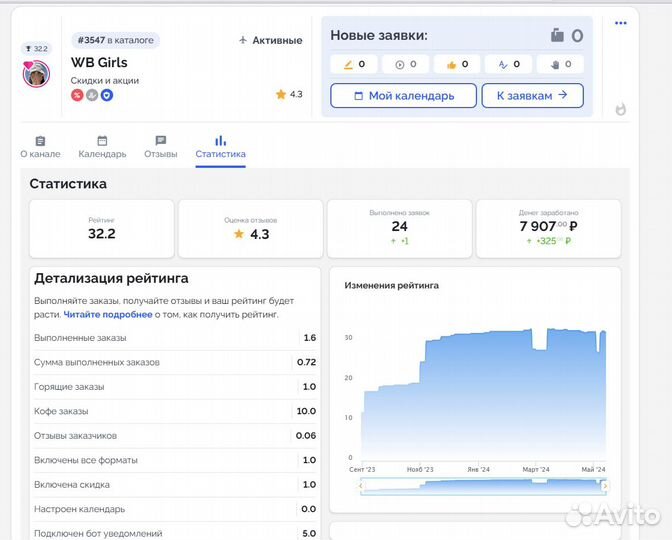Click the flame hot-orders icon
The width and height of the screenshot is (672, 540).
[621, 110]
